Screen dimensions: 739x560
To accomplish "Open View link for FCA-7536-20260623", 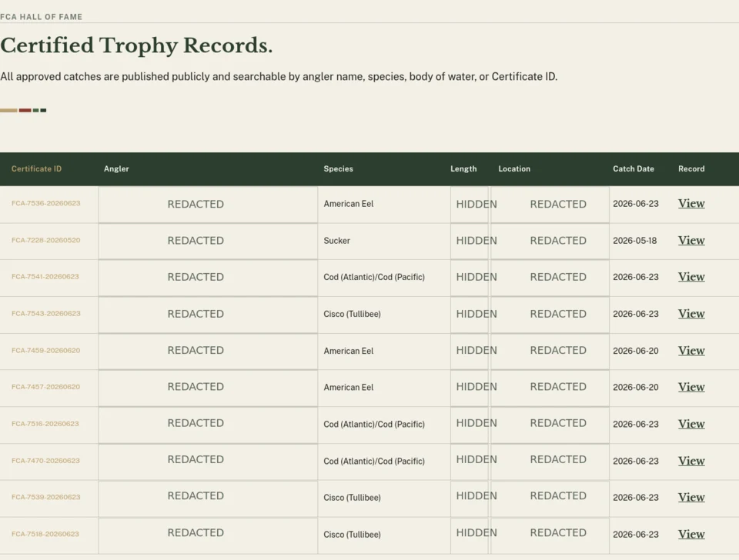I will point(691,204).
